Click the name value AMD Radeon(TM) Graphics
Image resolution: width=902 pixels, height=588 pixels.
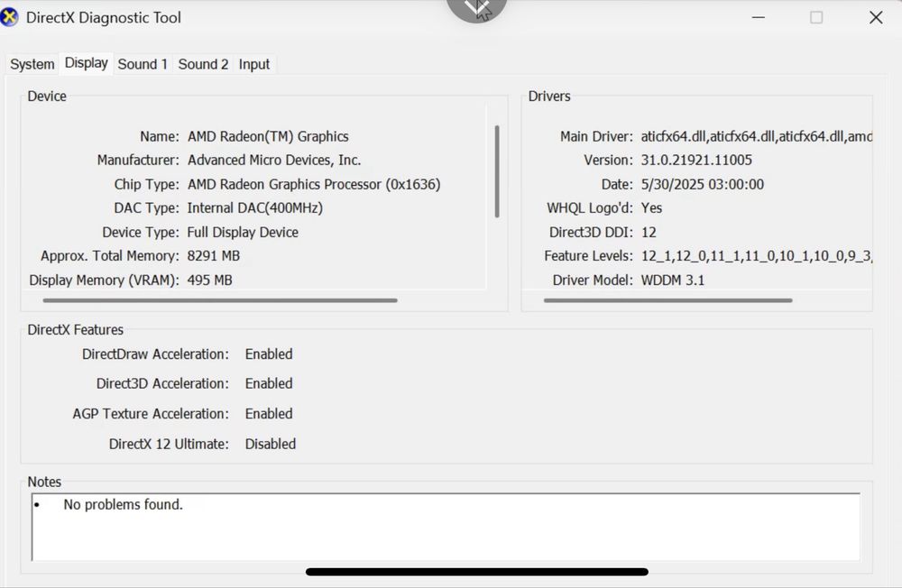click(x=268, y=136)
